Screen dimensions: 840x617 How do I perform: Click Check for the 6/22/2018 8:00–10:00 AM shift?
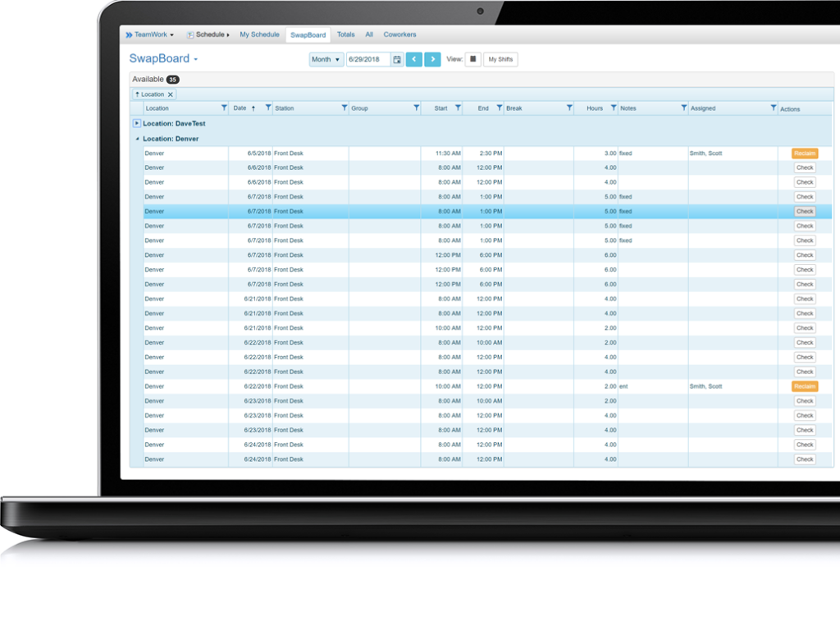pos(805,343)
